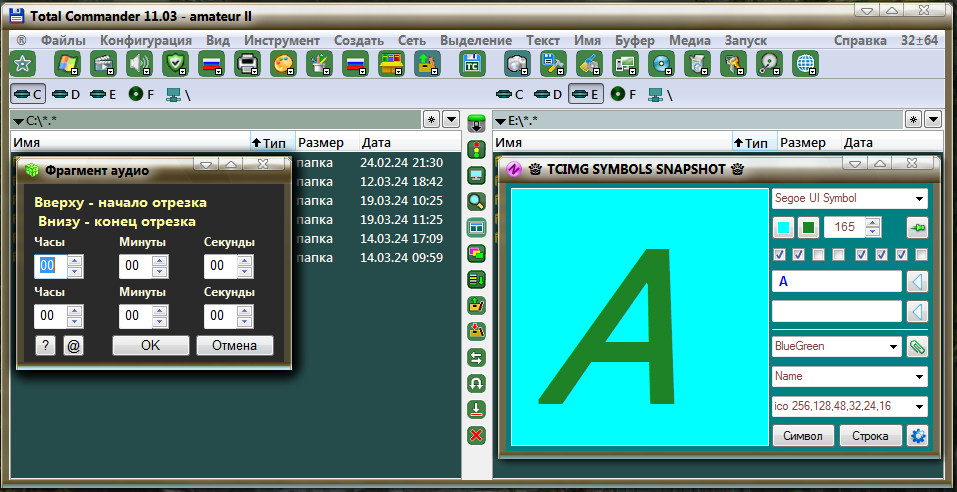Screen dimensions: 957x492
Task: Open the Медиа menu
Action: [x=690, y=40]
